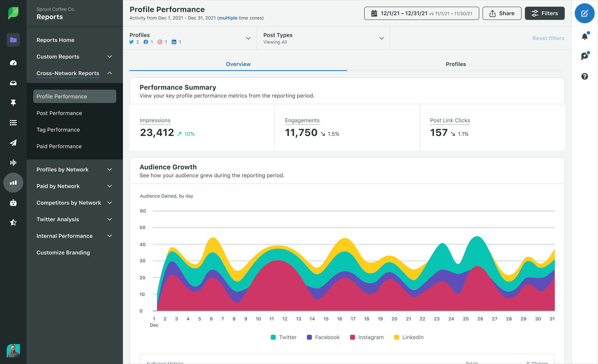598x364 pixels.
Task: Click the Reports Home navigation icon
Action: [x=13, y=40]
